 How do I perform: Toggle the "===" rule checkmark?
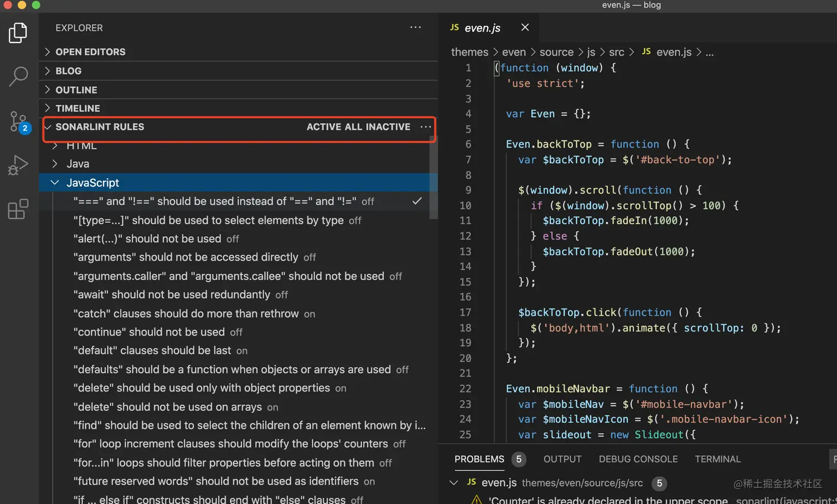(417, 201)
